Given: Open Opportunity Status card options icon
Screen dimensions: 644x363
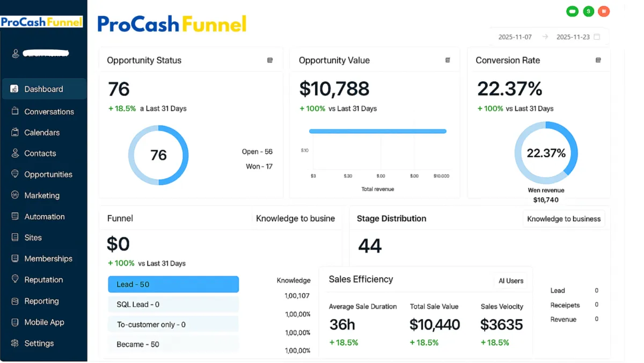Looking at the screenshot, I should (270, 60).
